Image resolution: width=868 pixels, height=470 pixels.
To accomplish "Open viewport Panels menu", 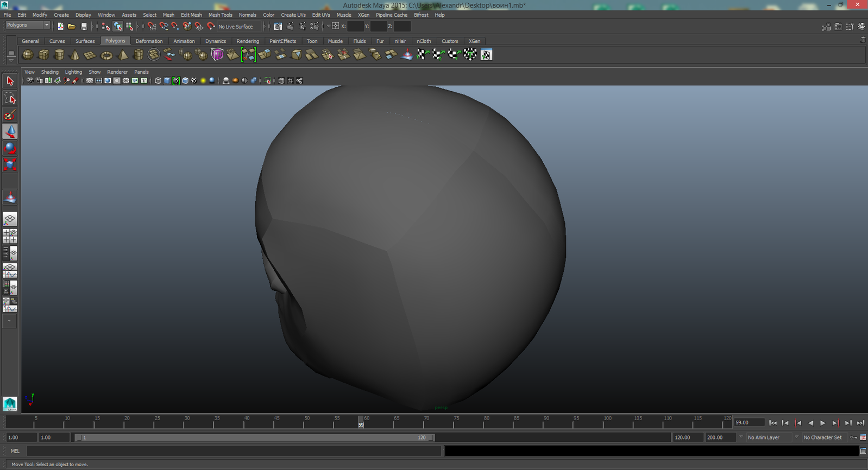I will (x=141, y=72).
